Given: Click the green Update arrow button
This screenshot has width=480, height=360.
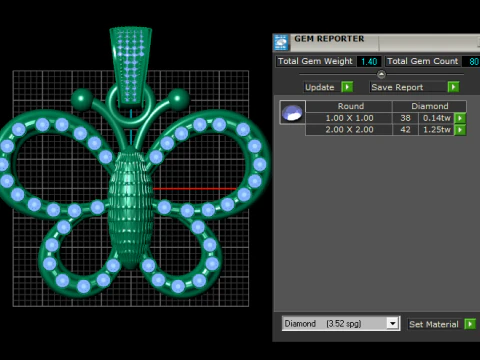Looking at the screenshot, I should click(347, 87).
